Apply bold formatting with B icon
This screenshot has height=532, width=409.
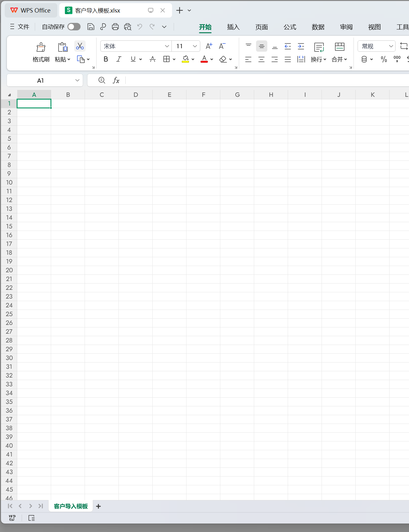pos(106,59)
